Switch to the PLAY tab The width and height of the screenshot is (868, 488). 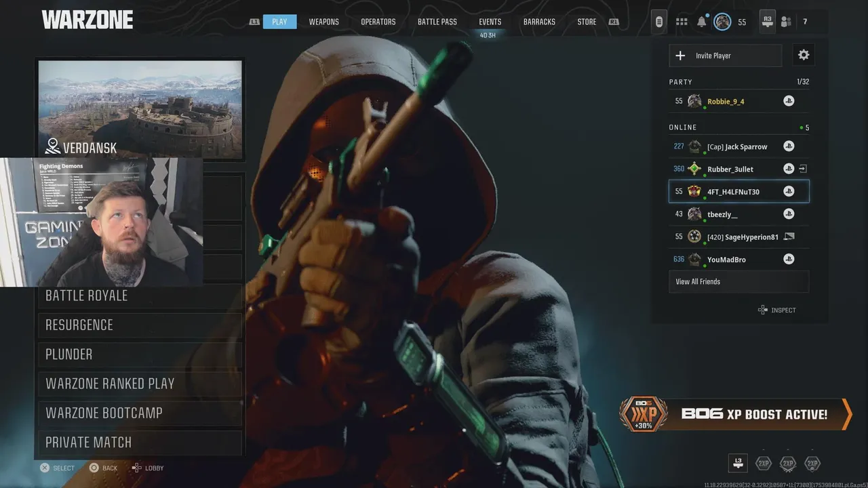279,22
